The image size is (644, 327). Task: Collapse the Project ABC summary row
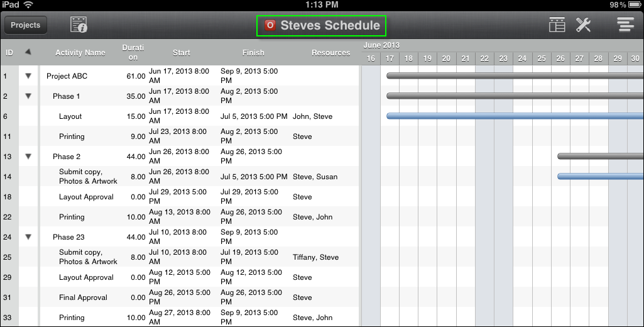pyautogui.click(x=28, y=76)
